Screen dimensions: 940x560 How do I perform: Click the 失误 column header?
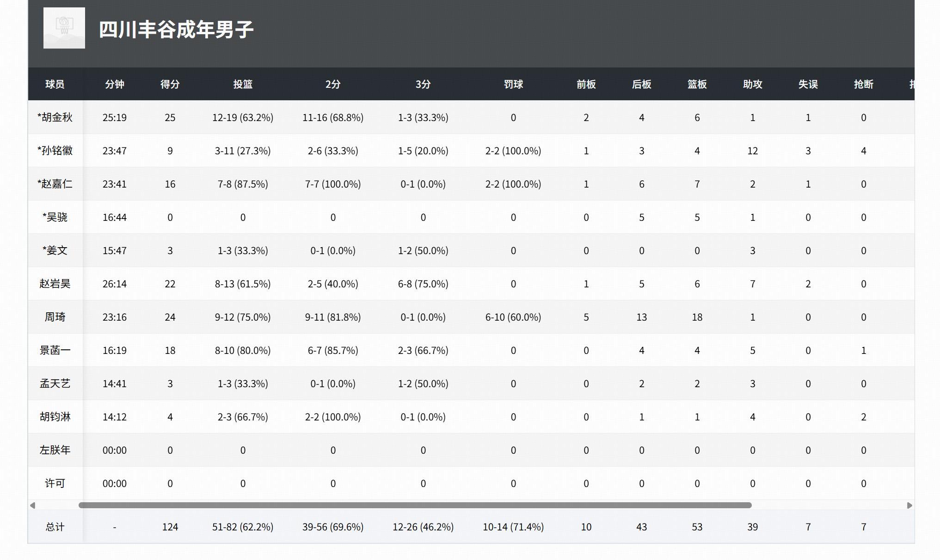[x=808, y=84]
